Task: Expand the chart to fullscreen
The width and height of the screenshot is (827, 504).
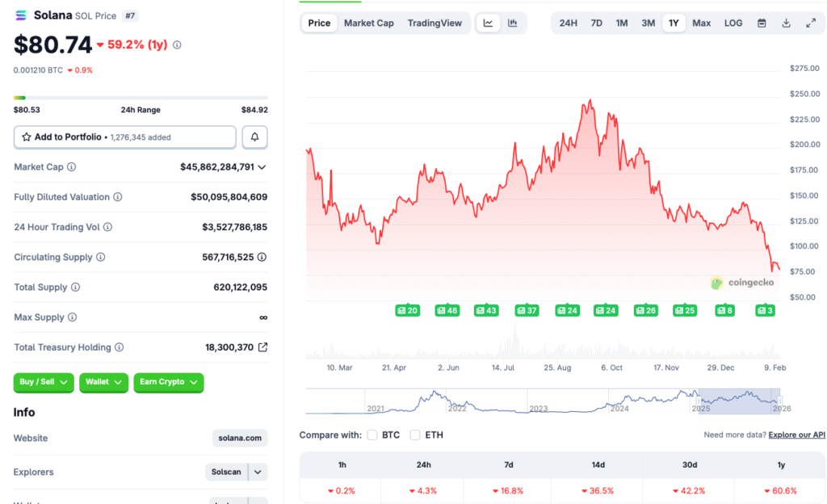Action: click(811, 23)
